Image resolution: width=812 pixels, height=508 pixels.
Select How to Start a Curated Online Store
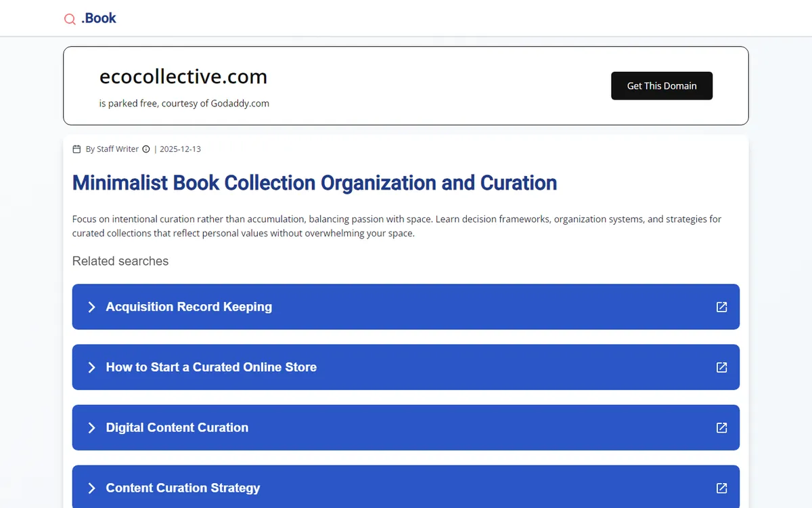click(x=211, y=367)
